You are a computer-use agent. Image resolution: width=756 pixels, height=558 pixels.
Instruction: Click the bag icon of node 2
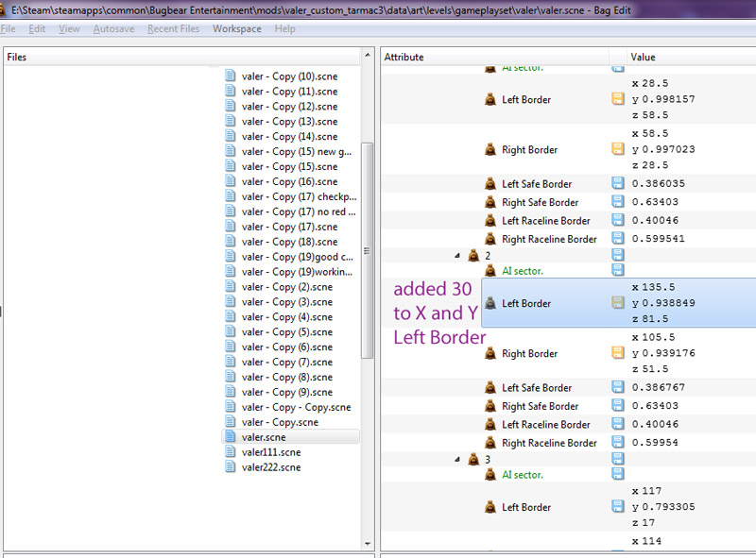tap(473, 255)
